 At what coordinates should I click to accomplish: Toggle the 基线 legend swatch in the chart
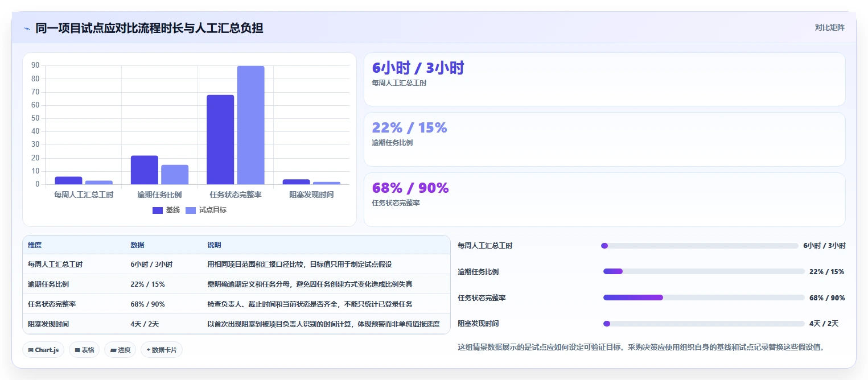(158, 210)
